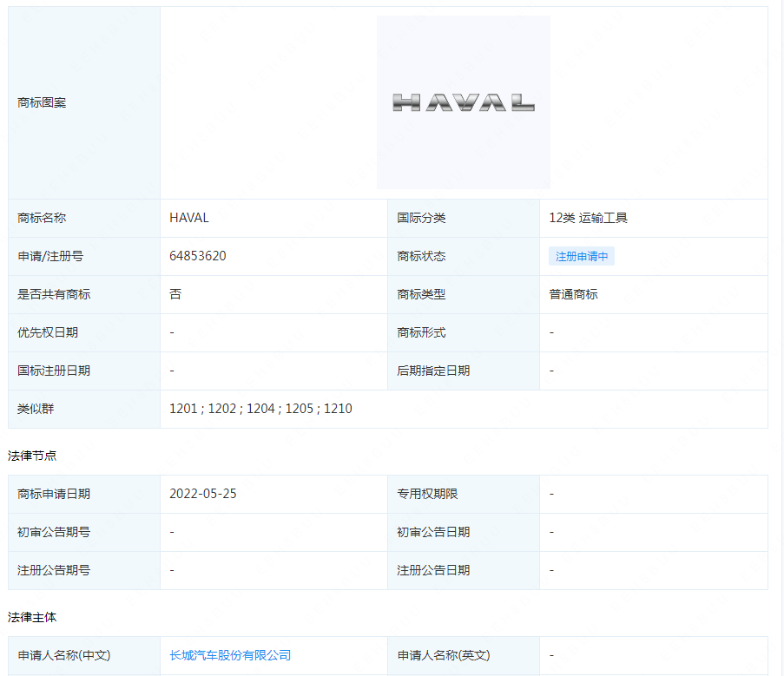The width and height of the screenshot is (784, 676).
Task: Click the 注册公告日期 field label
Action: [x=433, y=570]
